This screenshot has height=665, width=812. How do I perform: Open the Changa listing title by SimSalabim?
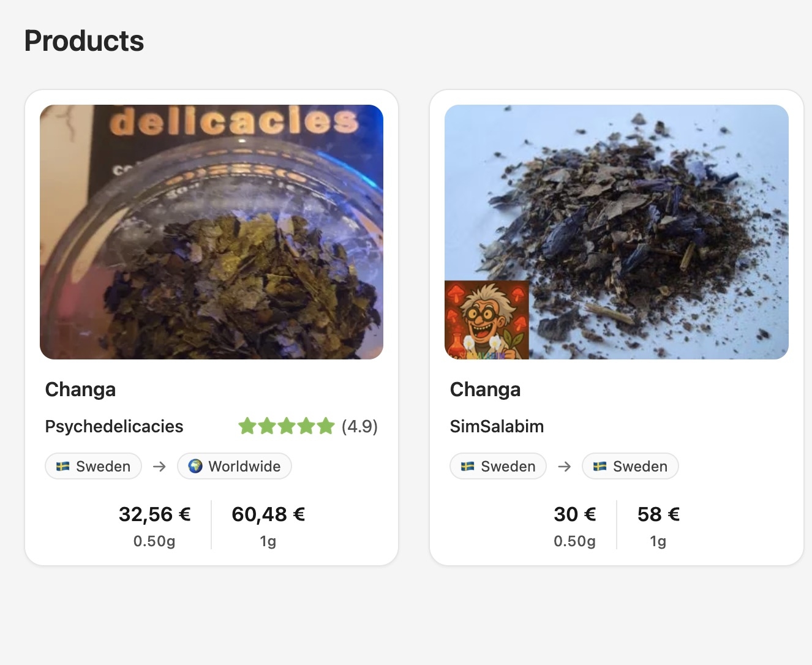tap(485, 389)
